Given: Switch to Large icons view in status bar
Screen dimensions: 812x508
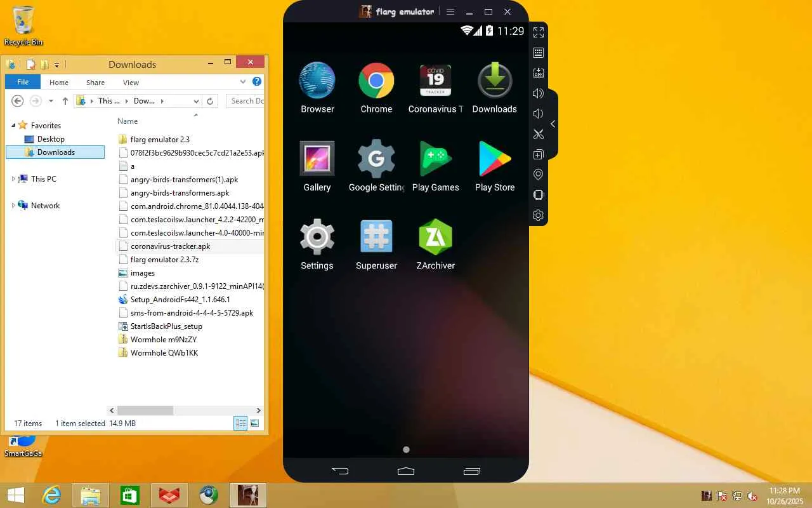Looking at the screenshot, I should tap(254, 424).
